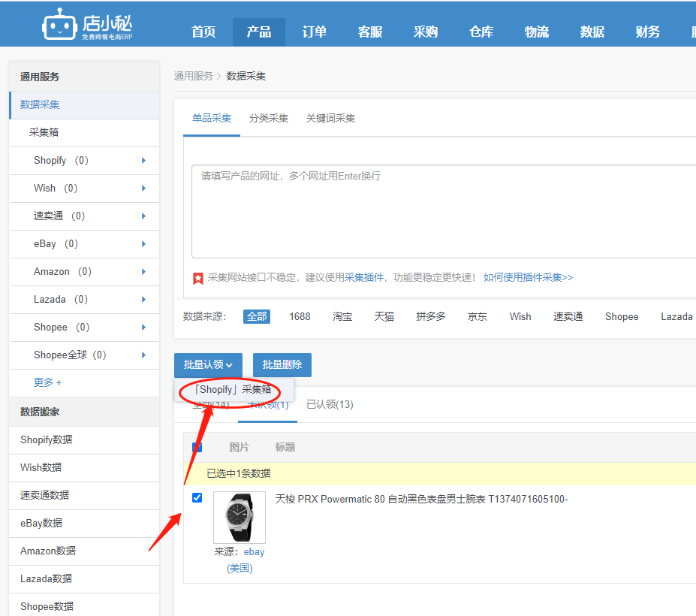Filter data source by 京东
The height and width of the screenshot is (616, 696).
[x=478, y=317]
